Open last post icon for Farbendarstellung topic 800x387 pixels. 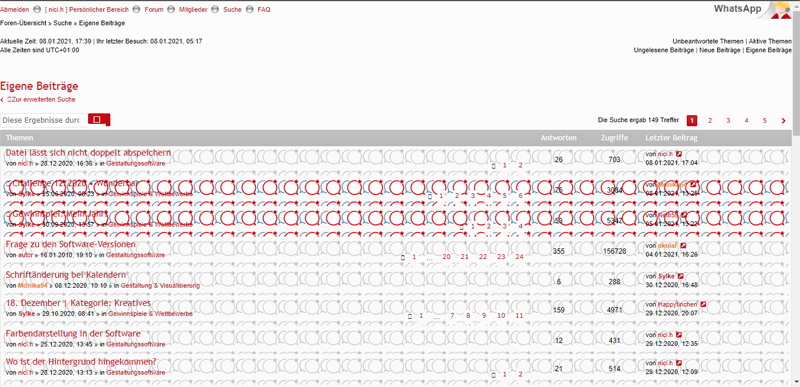pyautogui.click(x=679, y=335)
